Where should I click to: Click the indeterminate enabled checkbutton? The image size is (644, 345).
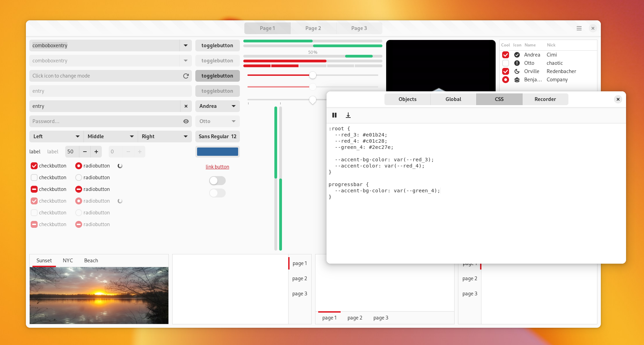34,189
